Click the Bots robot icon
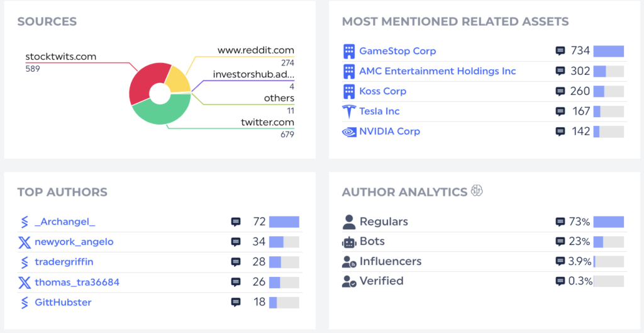This screenshot has height=333, width=644. tap(349, 242)
